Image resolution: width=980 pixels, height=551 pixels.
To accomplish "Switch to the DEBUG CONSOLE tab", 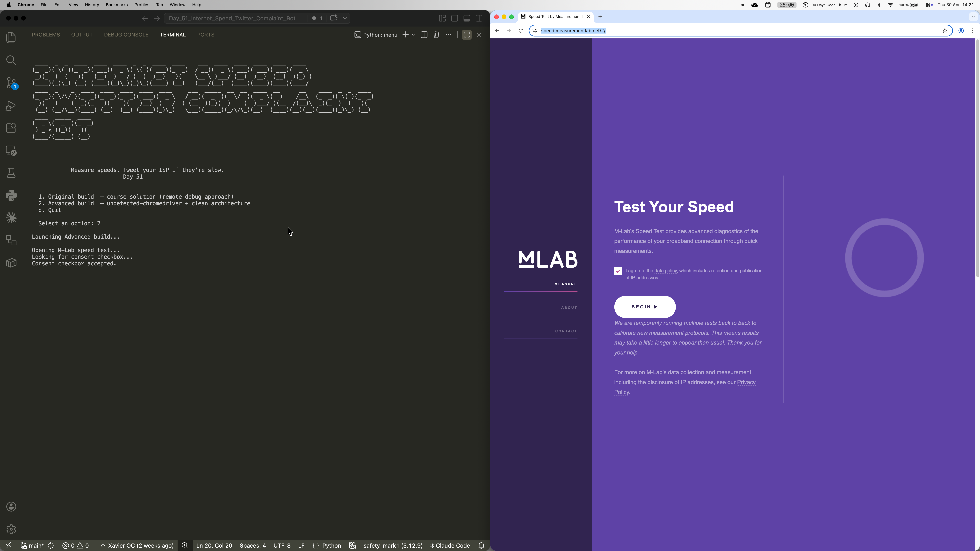I will (126, 35).
